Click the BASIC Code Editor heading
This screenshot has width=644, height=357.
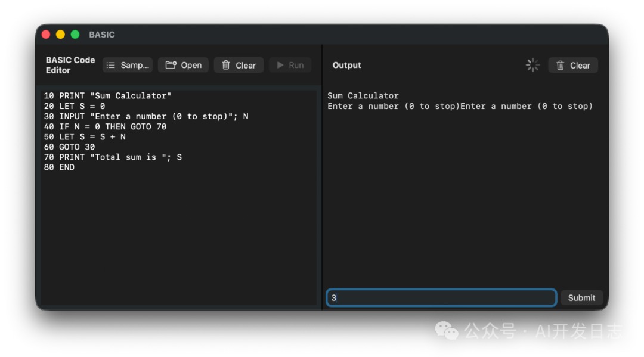point(70,65)
